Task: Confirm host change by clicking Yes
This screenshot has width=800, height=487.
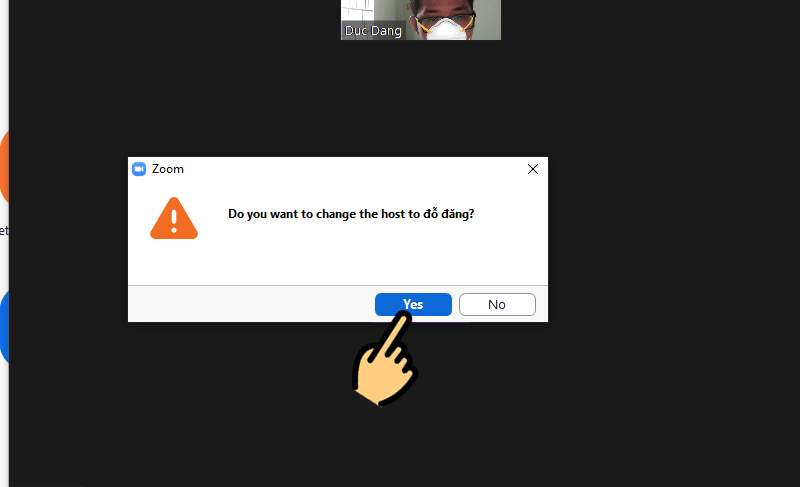Action: [413, 304]
